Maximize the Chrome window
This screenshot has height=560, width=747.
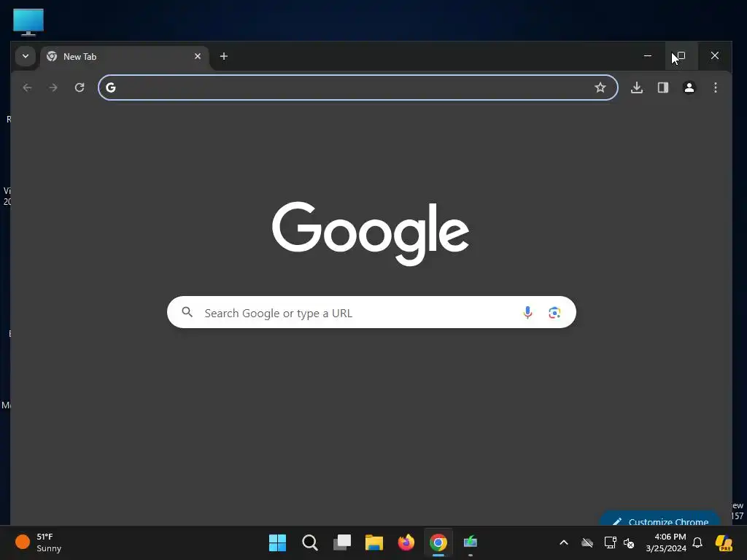point(681,55)
